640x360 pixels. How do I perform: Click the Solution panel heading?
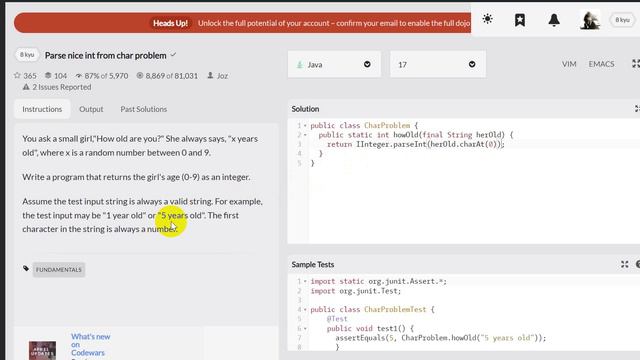pyautogui.click(x=305, y=109)
